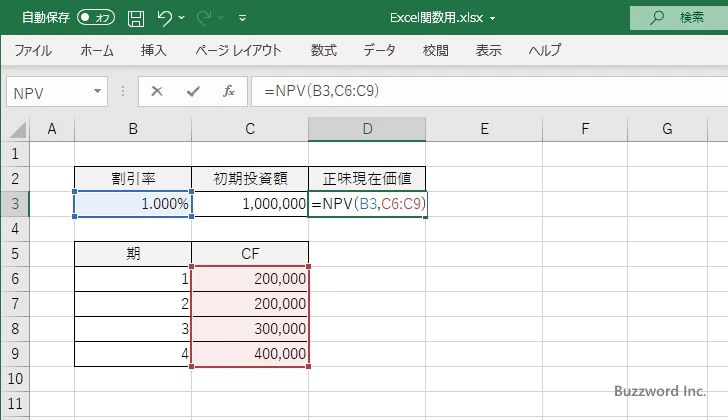Open the 数式 tab
728x420 pixels.
pos(324,50)
